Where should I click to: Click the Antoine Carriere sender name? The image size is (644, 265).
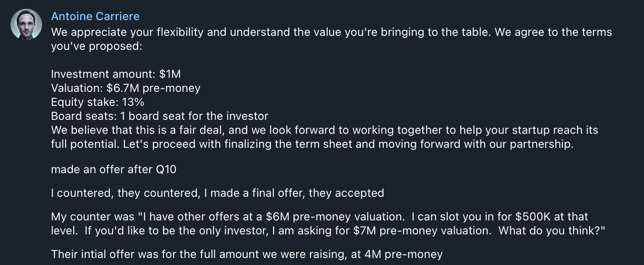tap(95, 17)
